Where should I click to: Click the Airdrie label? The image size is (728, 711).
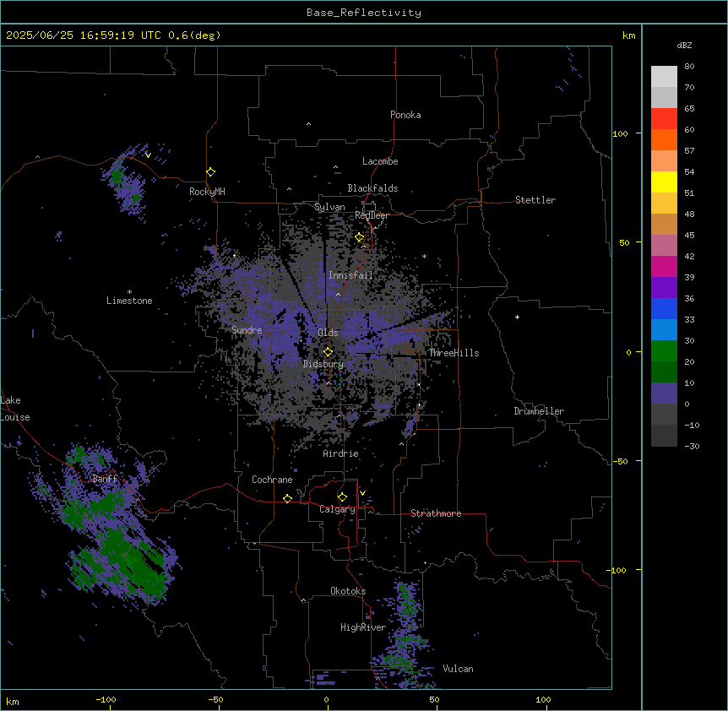tap(341, 453)
